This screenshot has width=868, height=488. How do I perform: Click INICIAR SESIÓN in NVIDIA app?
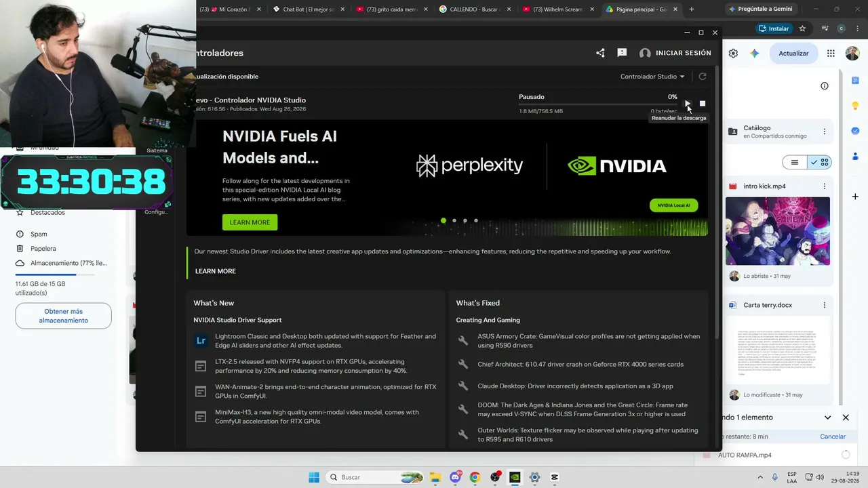[675, 53]
